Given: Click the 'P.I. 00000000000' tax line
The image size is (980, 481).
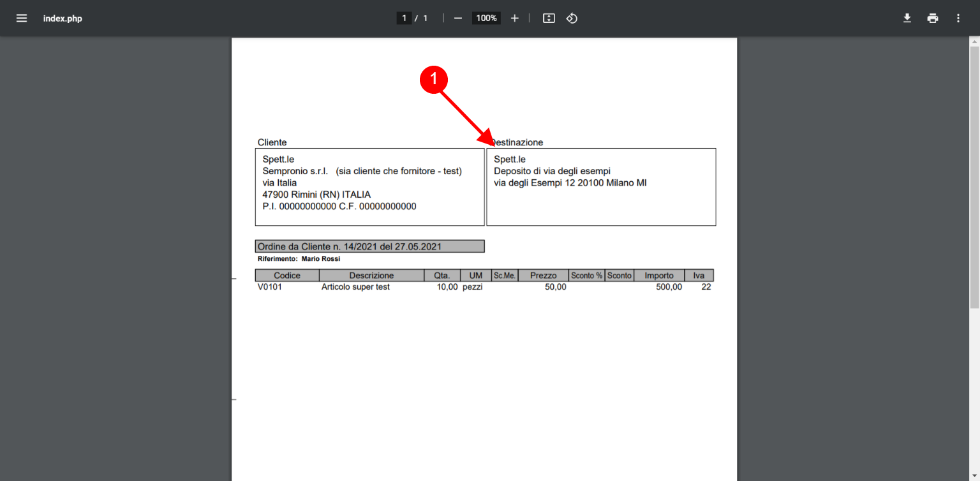Looking at the screenshot, I should 339,206.
